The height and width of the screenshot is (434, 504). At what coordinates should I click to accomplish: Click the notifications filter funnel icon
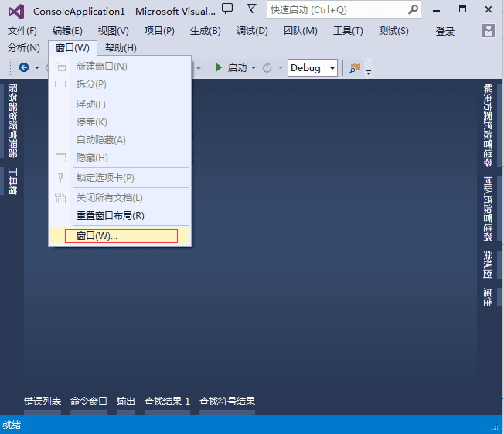[252, 9]
